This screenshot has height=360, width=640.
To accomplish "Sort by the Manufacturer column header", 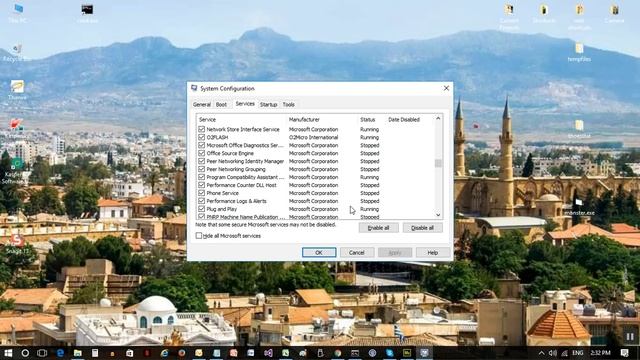I will click(322, 120).
